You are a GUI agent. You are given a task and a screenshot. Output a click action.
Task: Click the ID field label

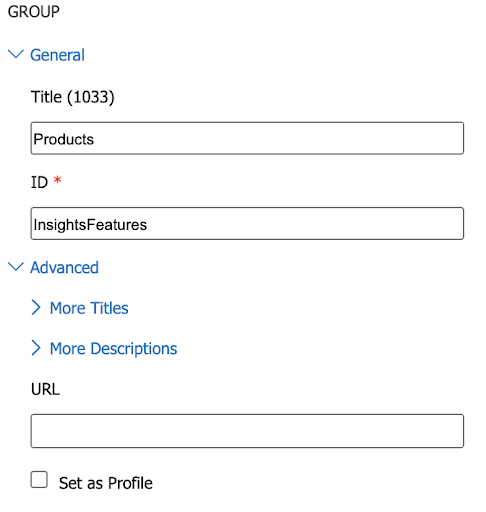point(39,183)
